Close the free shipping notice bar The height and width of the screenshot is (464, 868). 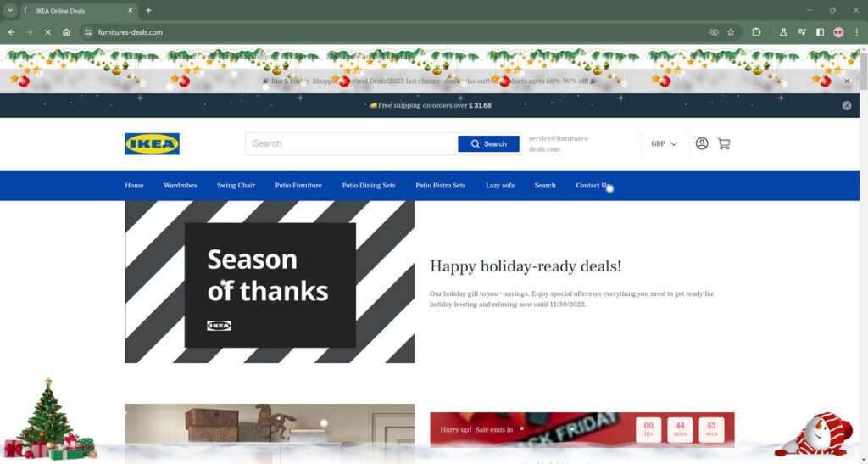pyautogui.click(x=847, y=106)
